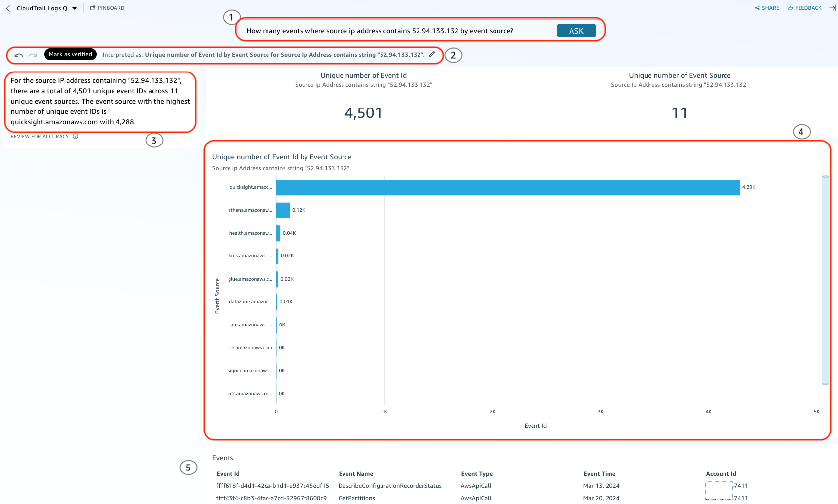
Task: Open the CloudTrail Logs Q topic dropdown
Action: (74, 8)
